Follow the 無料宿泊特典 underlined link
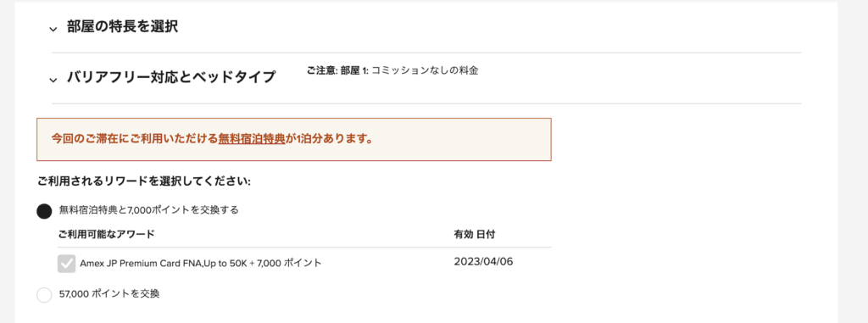868x323 pixels. (251, 138)
